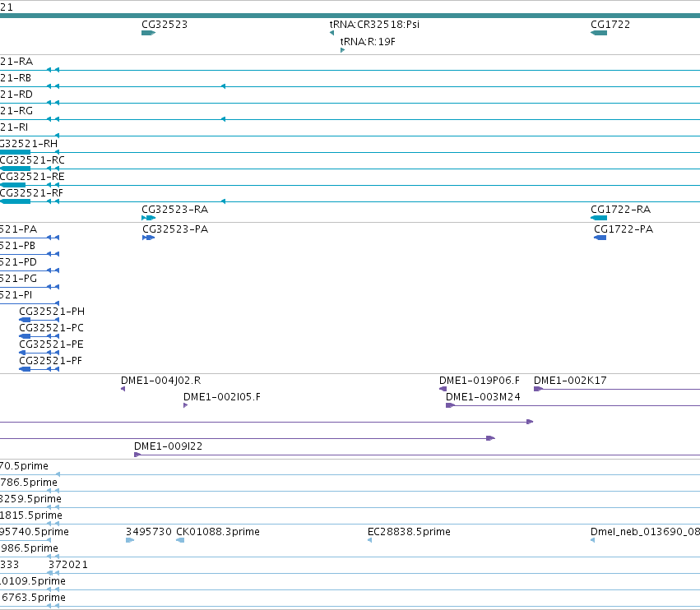Select the CG1722 gene arrow glyph
The image size is (700, 610).
click(x=599, y=33)
